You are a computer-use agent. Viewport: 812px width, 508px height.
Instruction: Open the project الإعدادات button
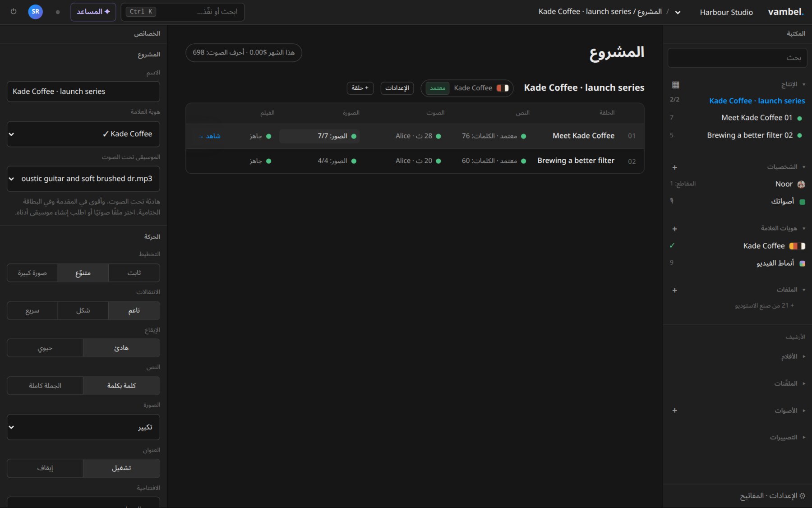(x=397, y=88)
